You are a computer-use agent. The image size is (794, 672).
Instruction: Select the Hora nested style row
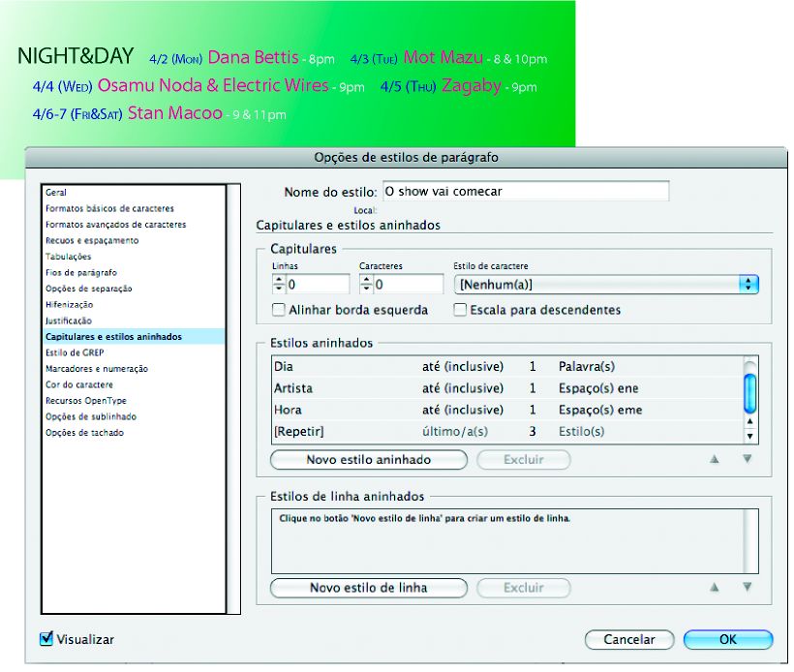507,410
